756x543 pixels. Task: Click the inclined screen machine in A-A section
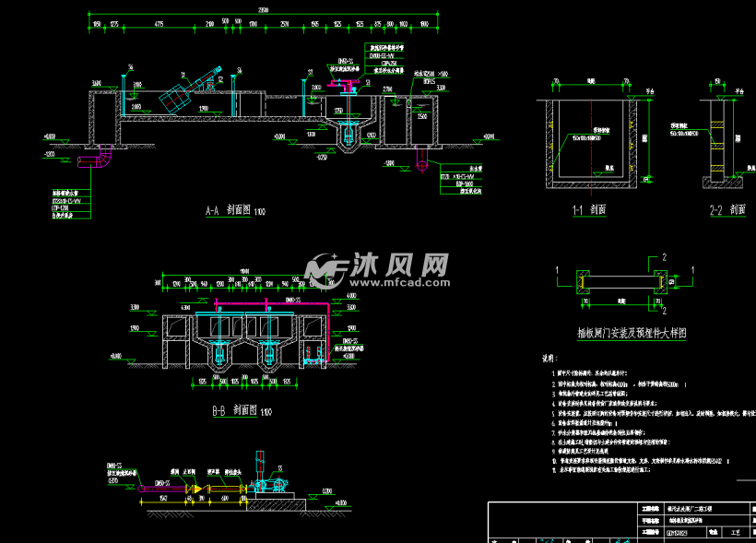click(x=190, y=90)
